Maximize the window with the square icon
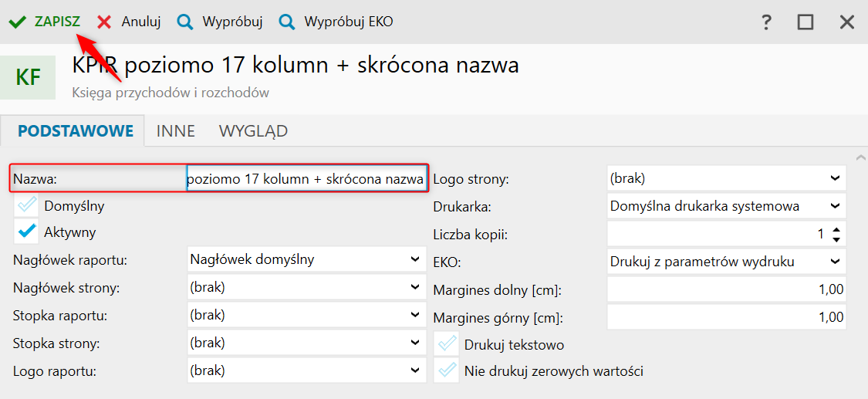The image size is (868, 399). pos(806,22)
